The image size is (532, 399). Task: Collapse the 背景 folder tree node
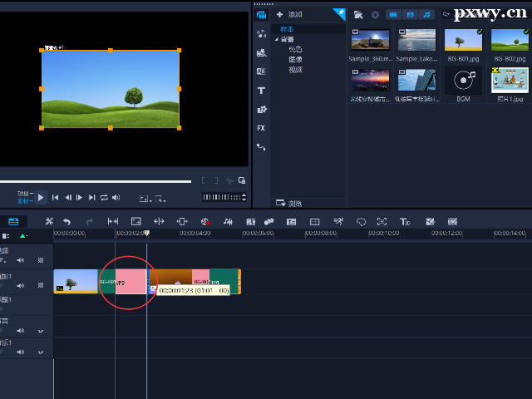click(x=277, y=39)
